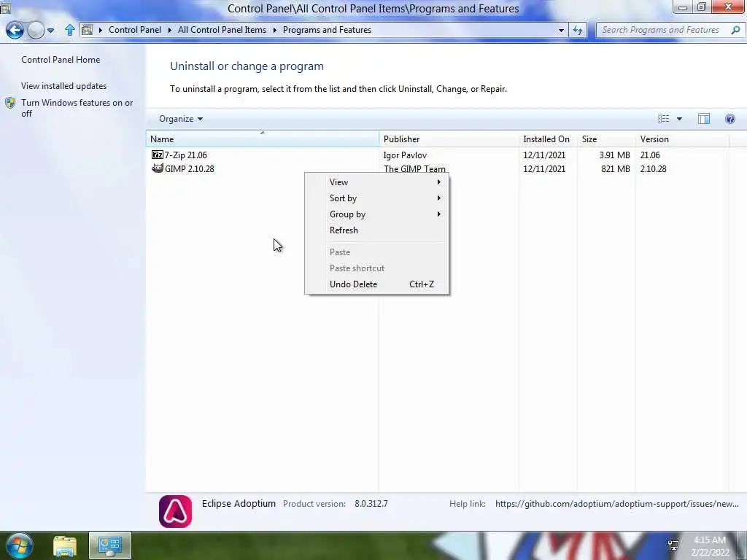Click the Forward navigation arrow
The image size is (747, 560).
coord(36,30)
